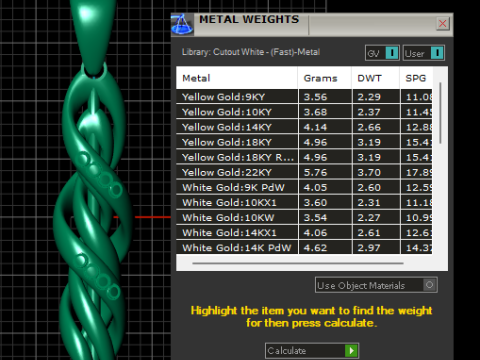Select the White Gold:14KX1 row
Image resolution: width=480 pixels, height=360 pixels.
[304, 232]
